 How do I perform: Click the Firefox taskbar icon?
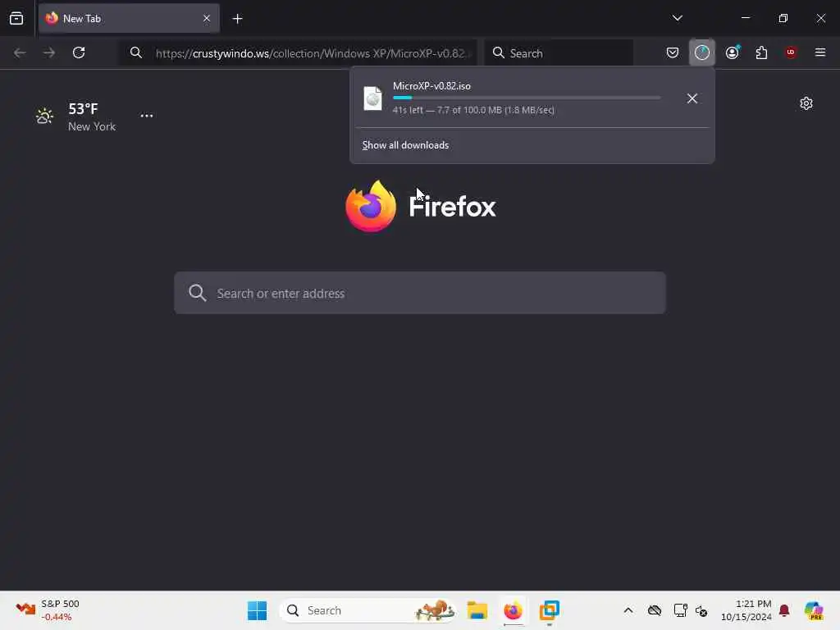click(514, 610)
